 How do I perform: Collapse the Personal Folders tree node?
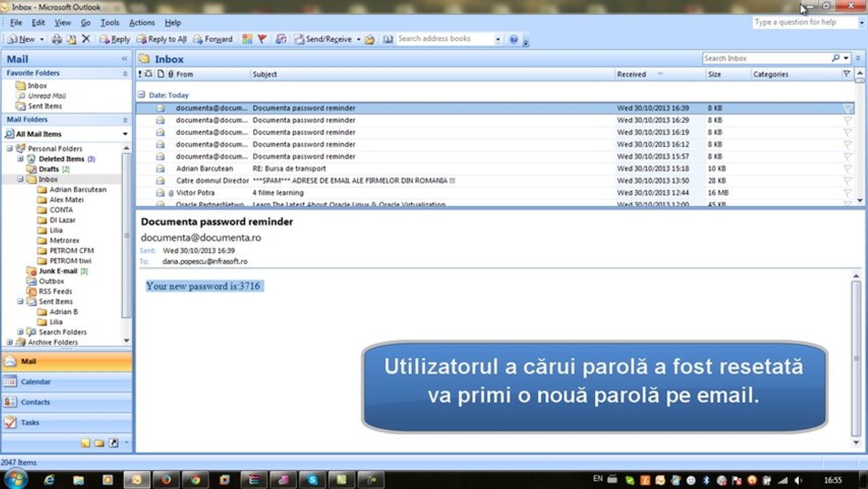point(10,149)
